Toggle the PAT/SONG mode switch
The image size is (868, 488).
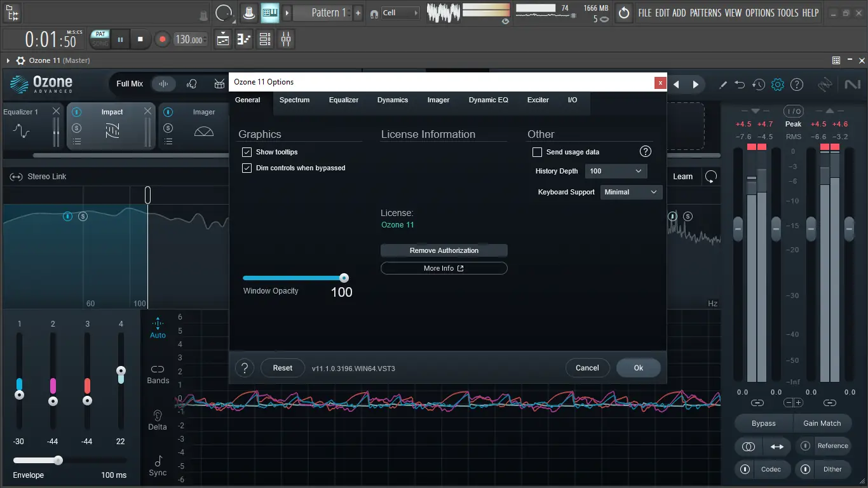click(100, 39)
